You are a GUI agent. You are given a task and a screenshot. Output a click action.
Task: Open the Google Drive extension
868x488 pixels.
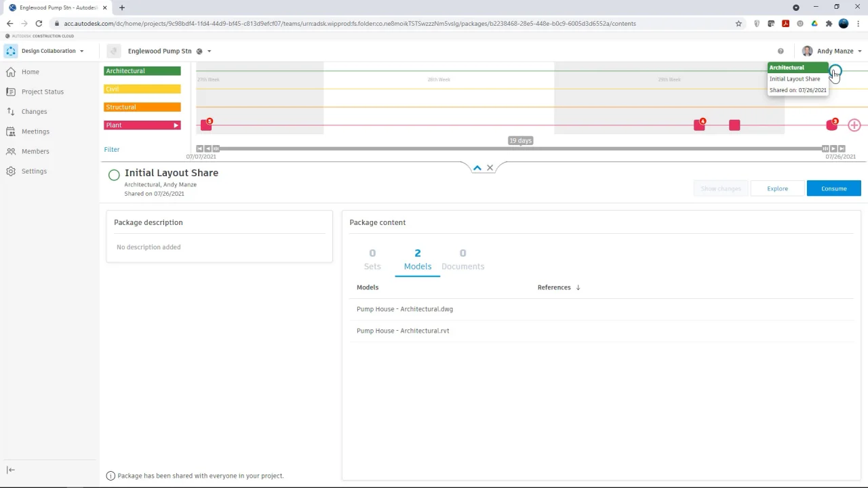[814, 23]
